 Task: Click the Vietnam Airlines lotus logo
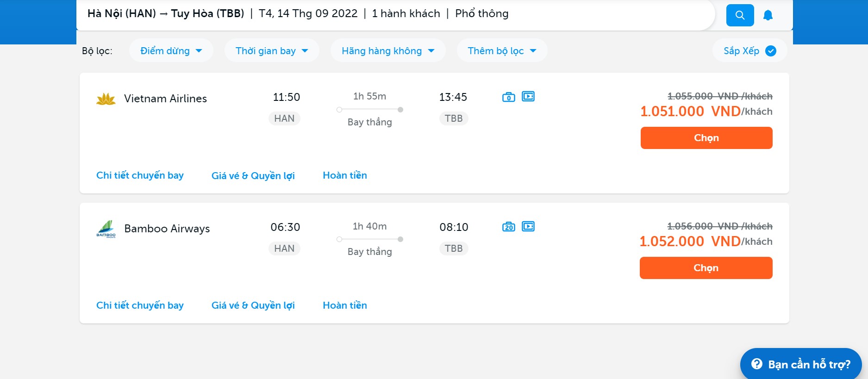pyautogui.click(x=106, y=99)
